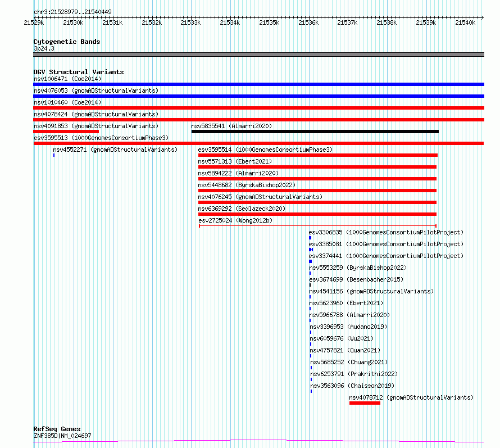500x448 pixels.
Task: Click the gray 3p24.3 cytogenetic band bar
Action: [x=258, y=55]
